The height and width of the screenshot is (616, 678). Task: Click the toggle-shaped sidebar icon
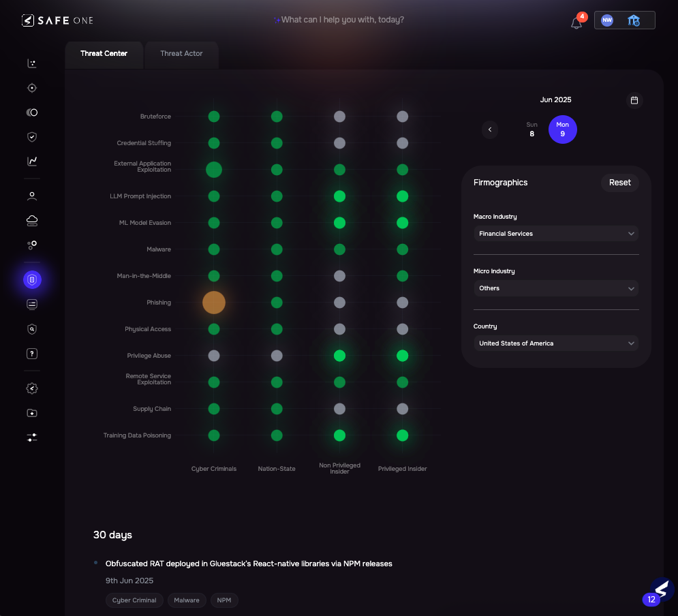32,112
